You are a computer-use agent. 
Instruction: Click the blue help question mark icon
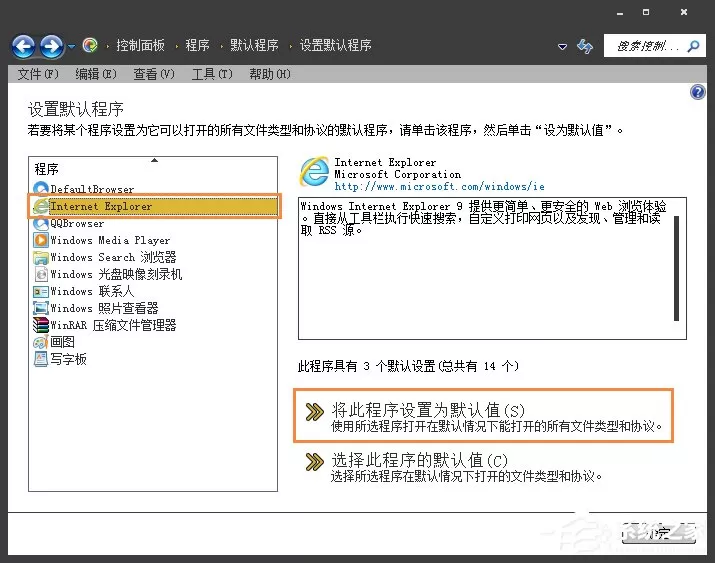[698, 92]
